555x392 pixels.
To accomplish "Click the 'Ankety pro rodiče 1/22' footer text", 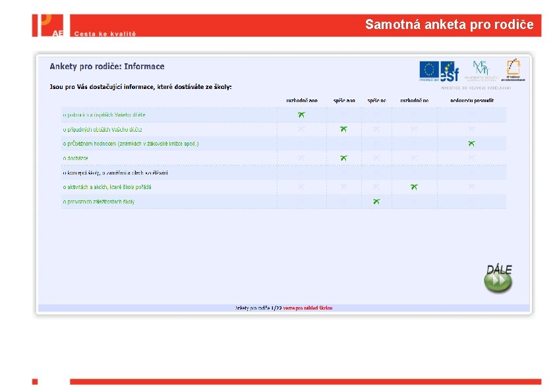I will click(x=258, y=308).
